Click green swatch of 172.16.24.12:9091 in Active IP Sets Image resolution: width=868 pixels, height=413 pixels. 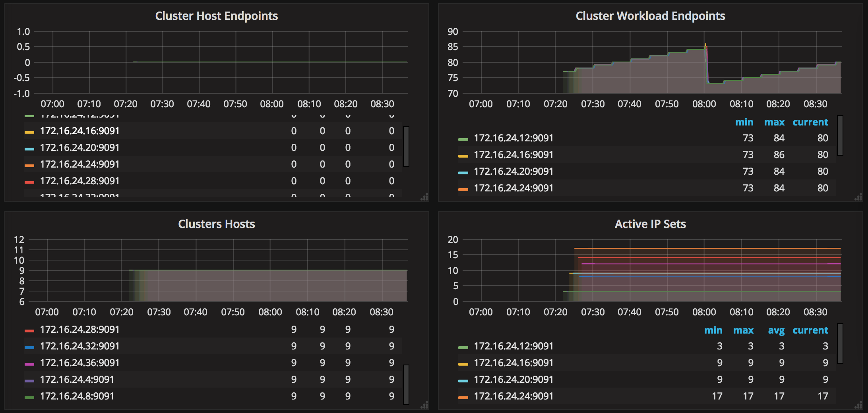click(x=463, y=347)
